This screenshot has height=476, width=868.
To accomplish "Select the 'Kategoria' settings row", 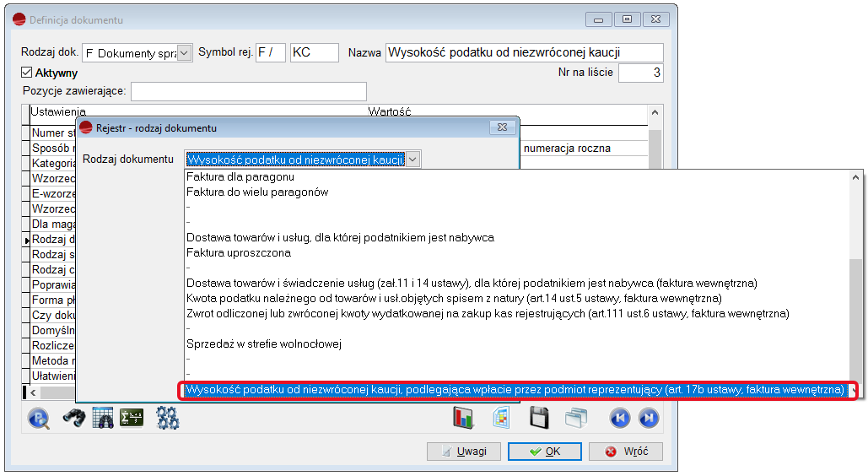I will pyautogui.click(x=52, y=164).
